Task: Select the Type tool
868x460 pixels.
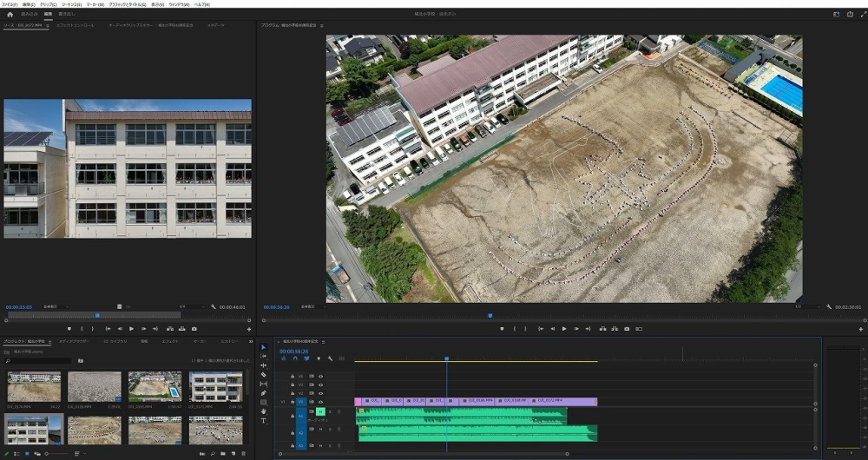Action: click(264, 420)
